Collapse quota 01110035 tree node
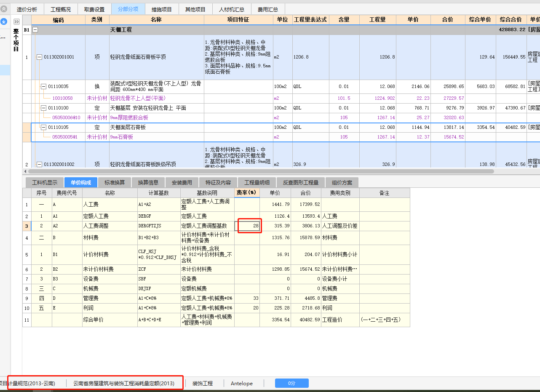This screenshot has width=540, height=392. coord(43,87)
